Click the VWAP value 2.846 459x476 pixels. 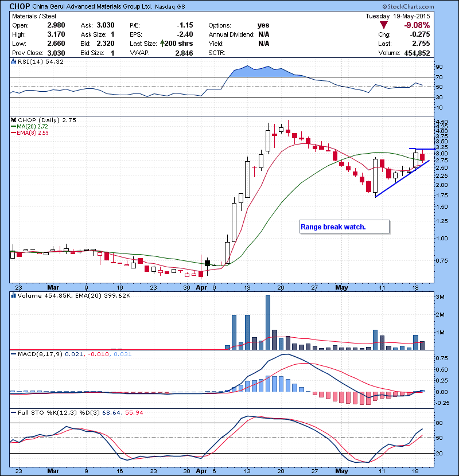[x=184, y=53]
